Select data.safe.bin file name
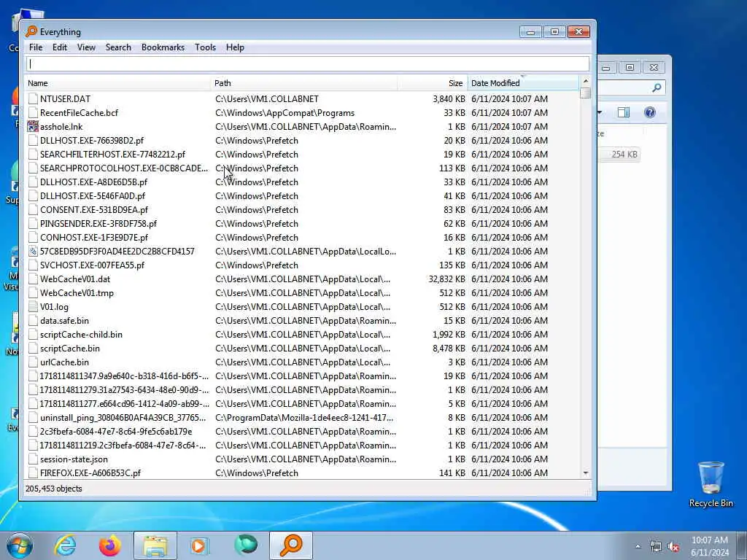 coord(64,321)
